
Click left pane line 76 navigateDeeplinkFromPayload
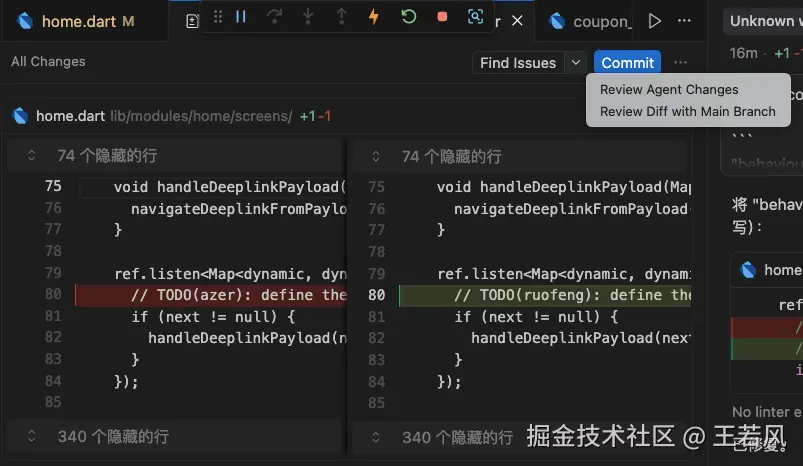[239, 209]
